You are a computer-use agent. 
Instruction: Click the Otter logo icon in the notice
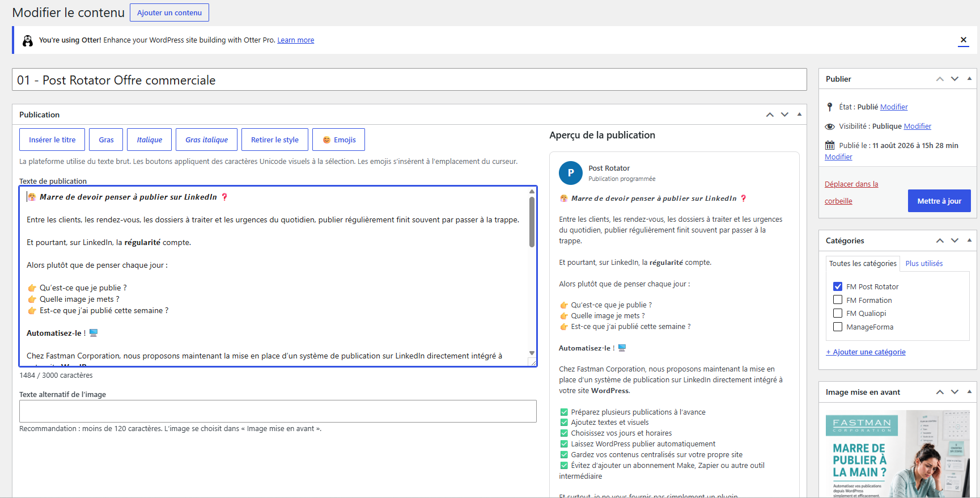point(27,40)
